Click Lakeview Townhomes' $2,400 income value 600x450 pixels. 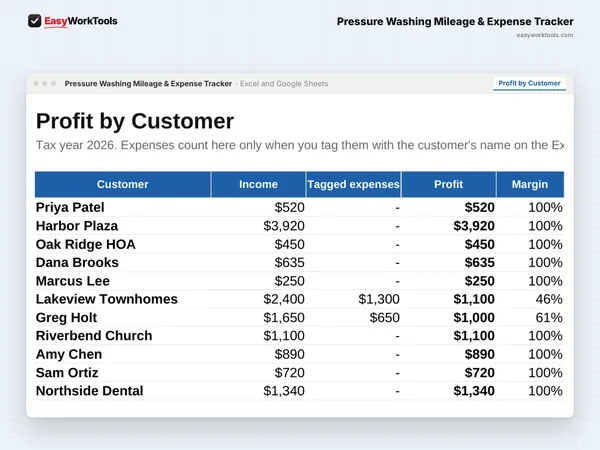click(284, 299)
